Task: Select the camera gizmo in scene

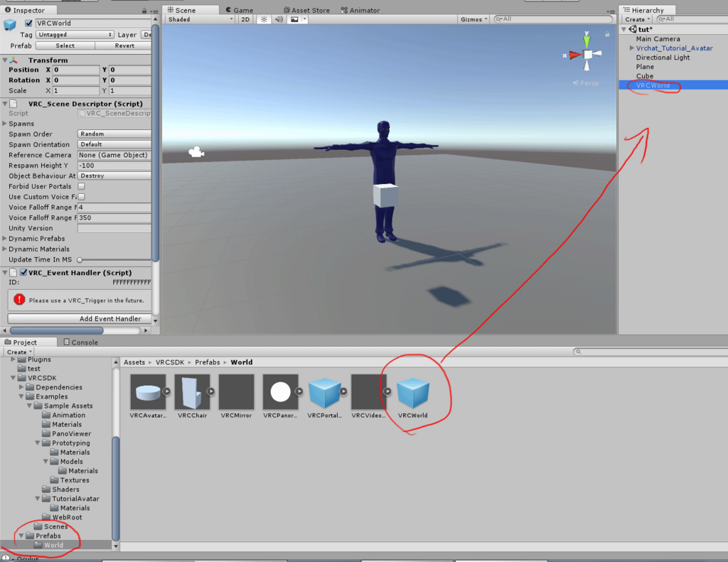Action: point(196,152)
